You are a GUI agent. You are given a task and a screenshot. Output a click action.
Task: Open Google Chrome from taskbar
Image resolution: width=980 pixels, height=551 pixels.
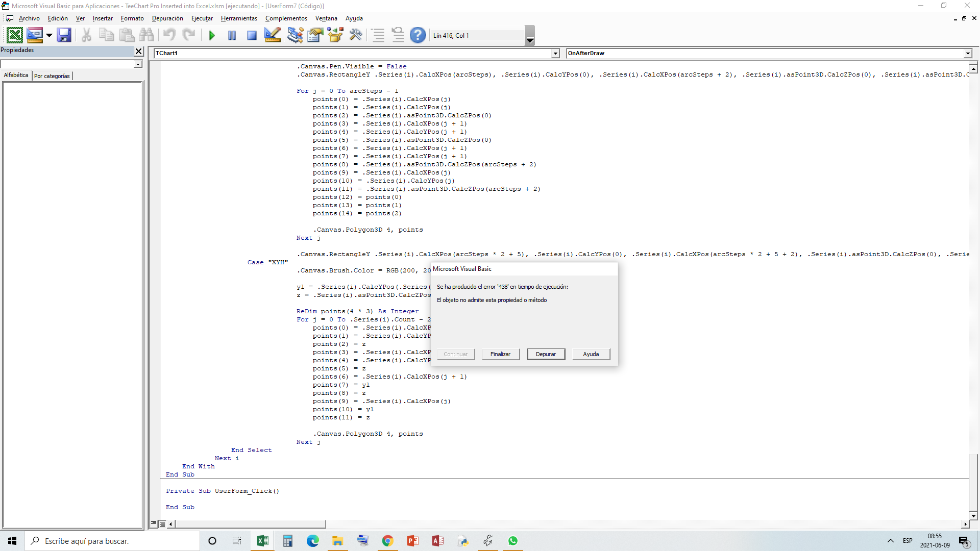point(387,541)
